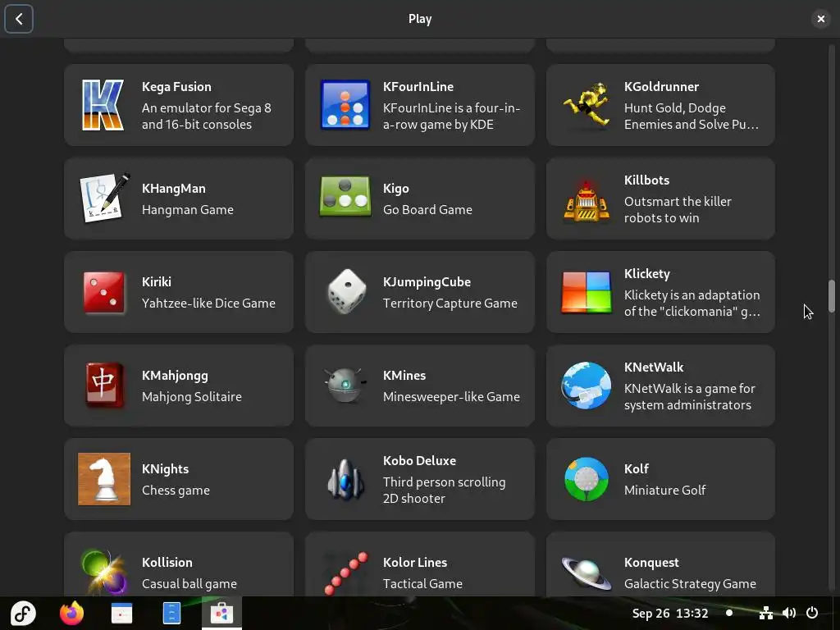Click the Kollision balls icon
Screen dimensions: 840x630
(103, 572)
